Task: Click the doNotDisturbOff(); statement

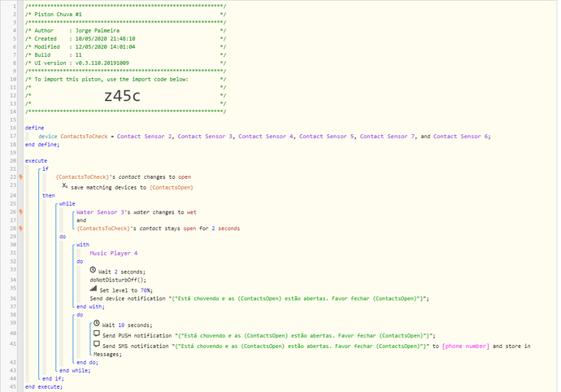Action: (x=118, y=280)
